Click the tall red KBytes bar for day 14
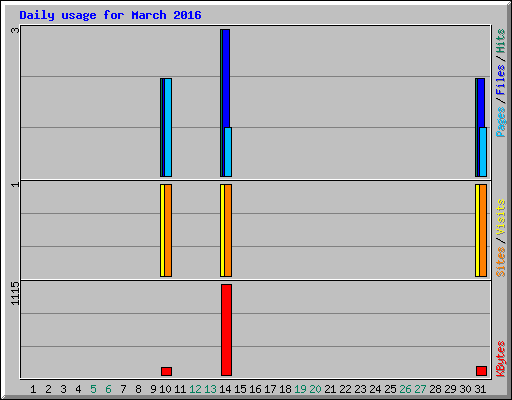Image resolution: width=512 pixels, height=400 pixels. click(226, 330)
